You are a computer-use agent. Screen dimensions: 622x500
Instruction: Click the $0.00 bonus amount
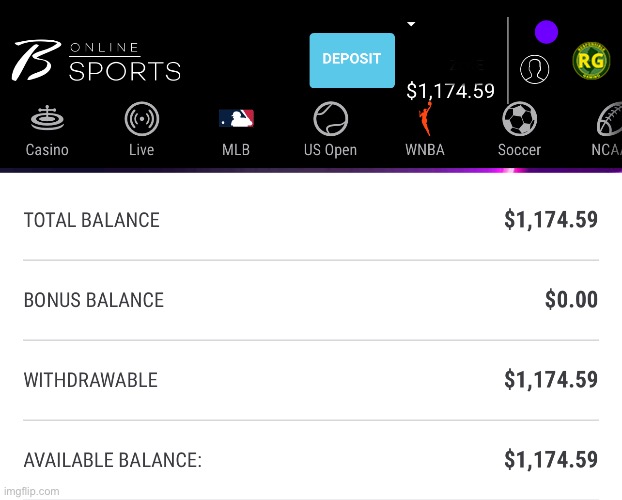[571, 299]
